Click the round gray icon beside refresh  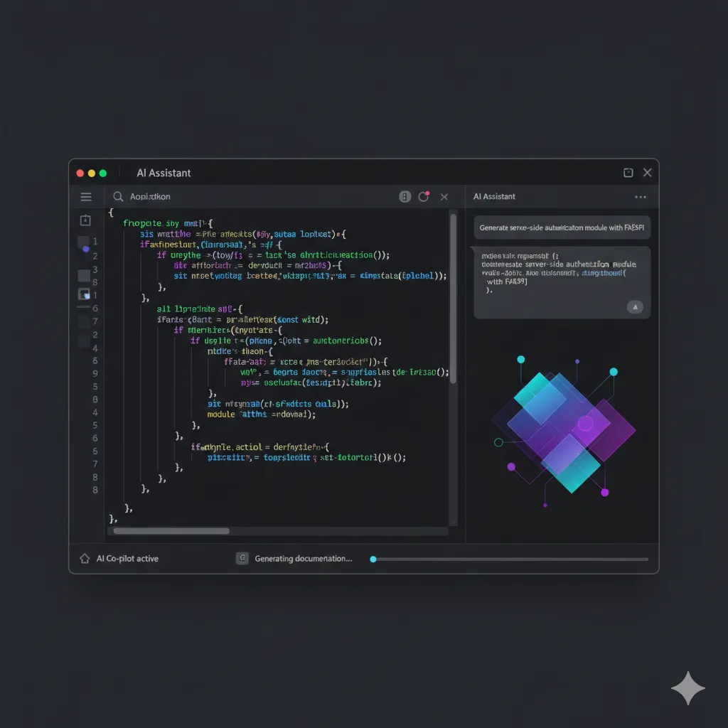[405, 197]
